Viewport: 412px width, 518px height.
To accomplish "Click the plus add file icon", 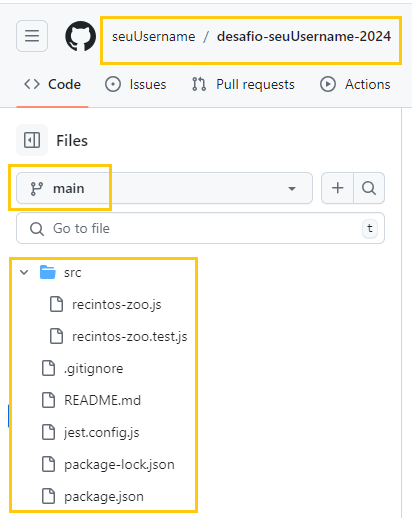I will point(337,188).
